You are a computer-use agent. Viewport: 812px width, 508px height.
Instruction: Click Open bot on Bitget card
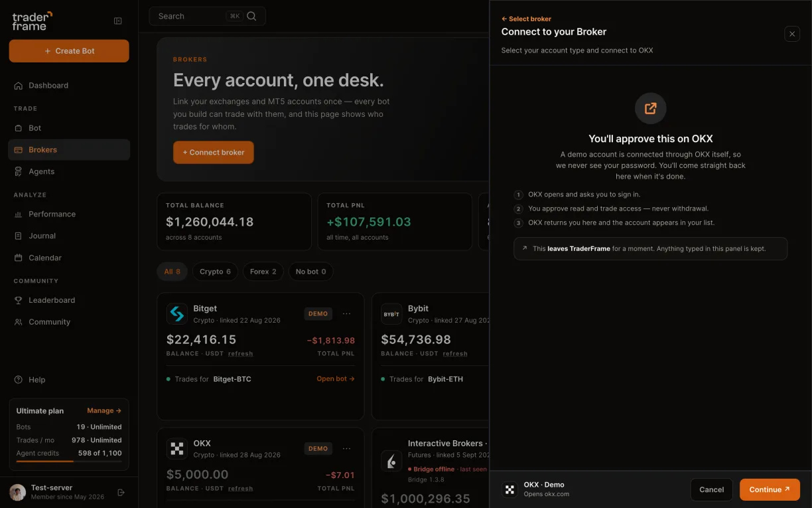click(x=336, y=379)
